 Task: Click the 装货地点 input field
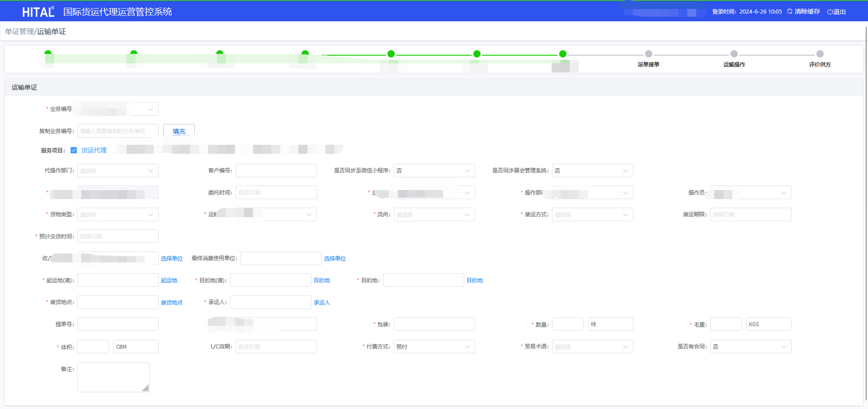click(x=118, y=302)
